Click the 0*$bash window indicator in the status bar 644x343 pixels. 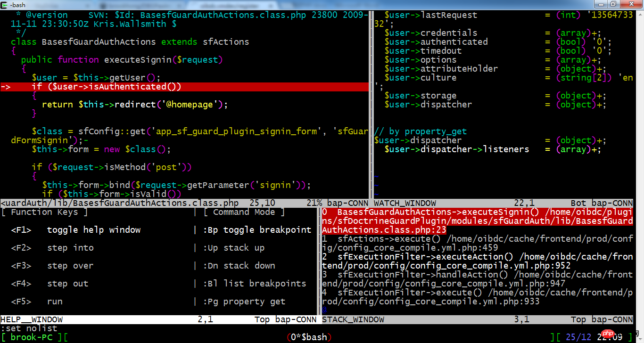(309, 336)
